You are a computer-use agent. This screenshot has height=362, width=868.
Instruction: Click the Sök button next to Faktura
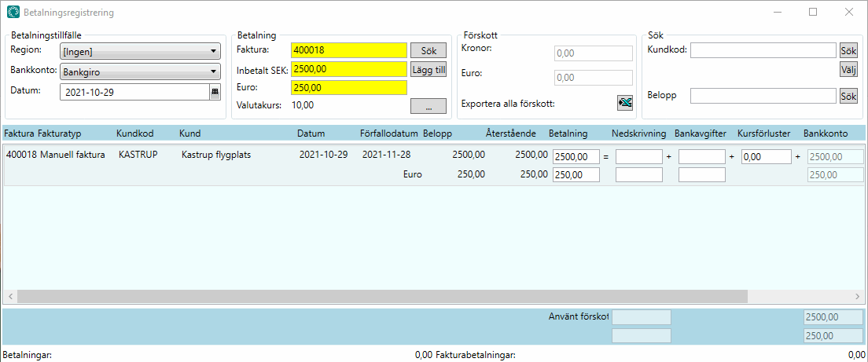(x=428, y=50)
